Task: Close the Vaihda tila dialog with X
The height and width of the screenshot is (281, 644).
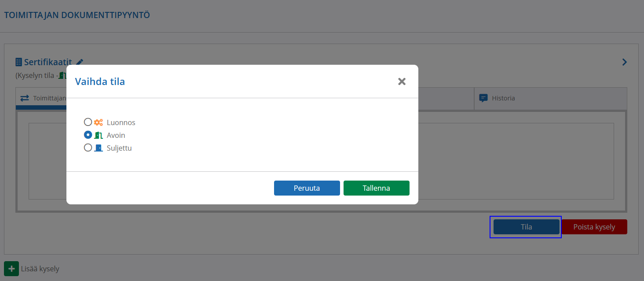Action: [x=402, y=81]
